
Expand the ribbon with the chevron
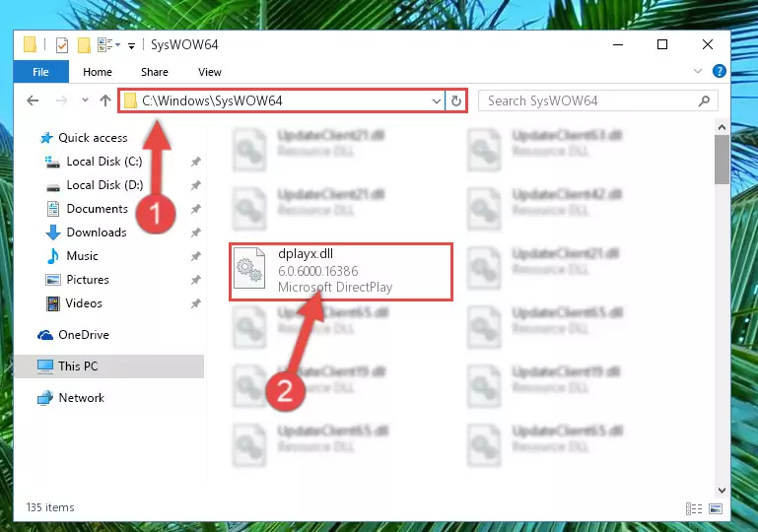(x=698, y=71)
